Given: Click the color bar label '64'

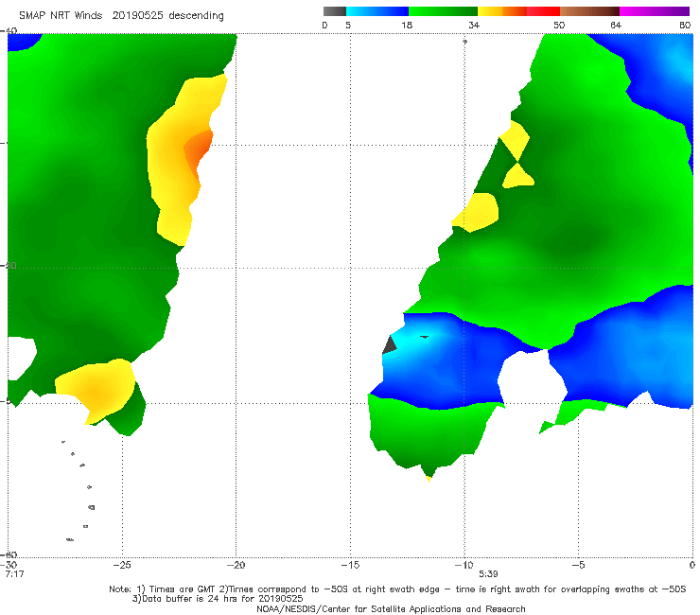Looking at the screenshot, I should [616, 26].
